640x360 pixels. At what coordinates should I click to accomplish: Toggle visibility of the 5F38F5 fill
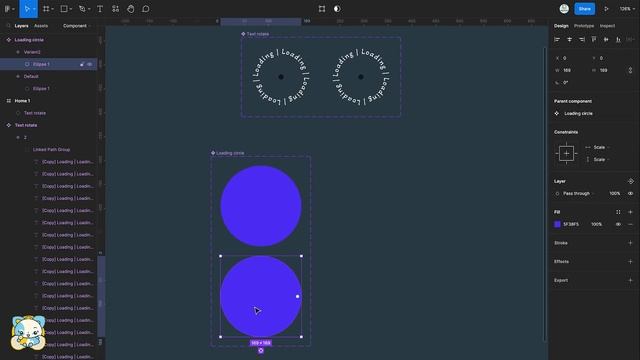[x=618, y=224]
